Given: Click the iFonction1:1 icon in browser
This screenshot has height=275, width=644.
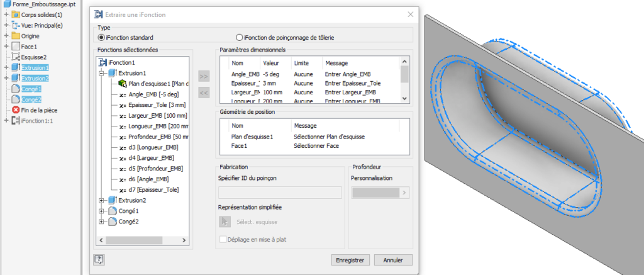Looking at the screenshot, I should pos(16,121).
